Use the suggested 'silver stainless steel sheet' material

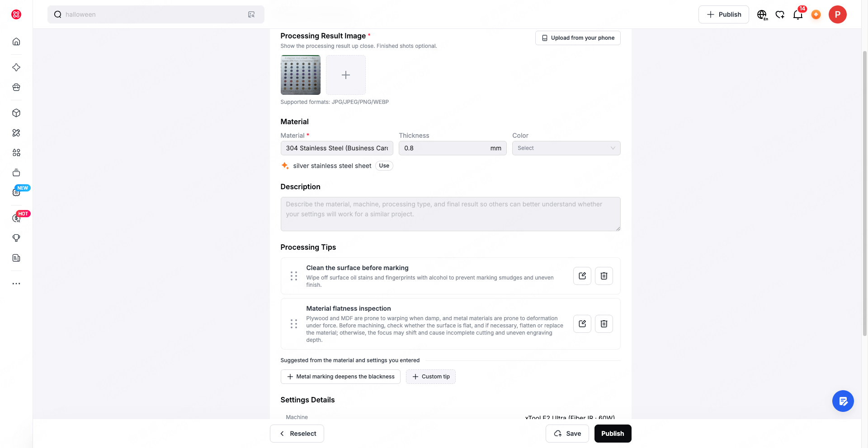click(384, 166)
